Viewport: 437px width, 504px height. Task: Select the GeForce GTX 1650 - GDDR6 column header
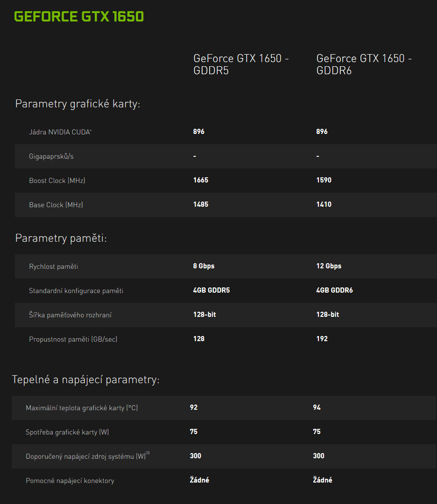pyautogui.click(x=364, y=64)
